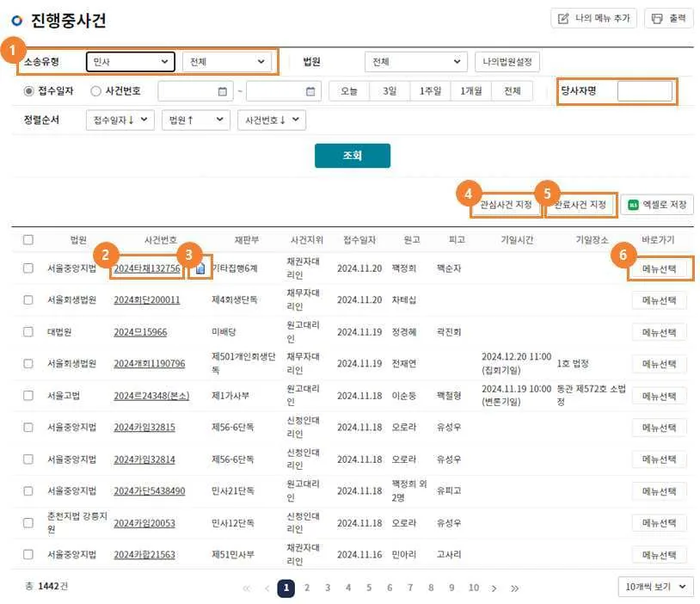Go to the previous page arrow

(x=267, y=588)
